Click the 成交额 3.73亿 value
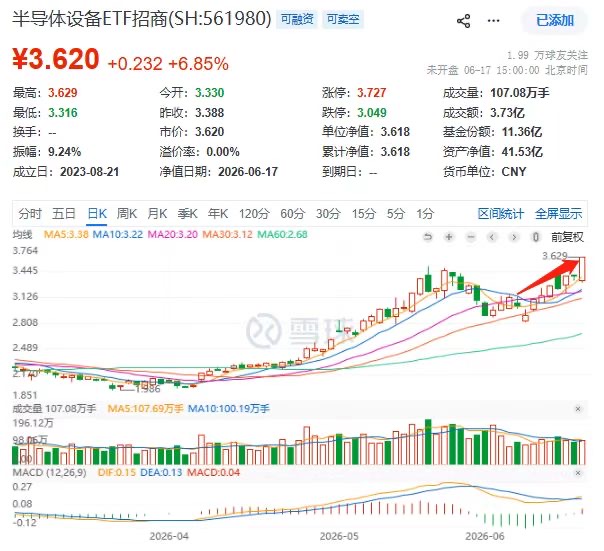The height and width of the screenshot is (551, 604). click(x=507, y=113)
